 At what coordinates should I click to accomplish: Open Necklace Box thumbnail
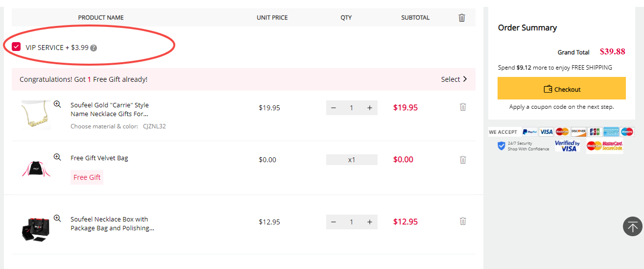pos(36,228)
